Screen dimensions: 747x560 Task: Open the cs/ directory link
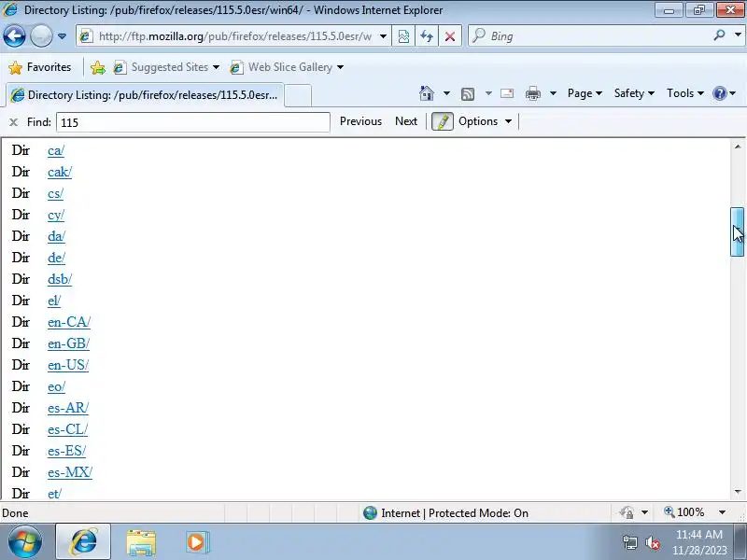point(55,193)
